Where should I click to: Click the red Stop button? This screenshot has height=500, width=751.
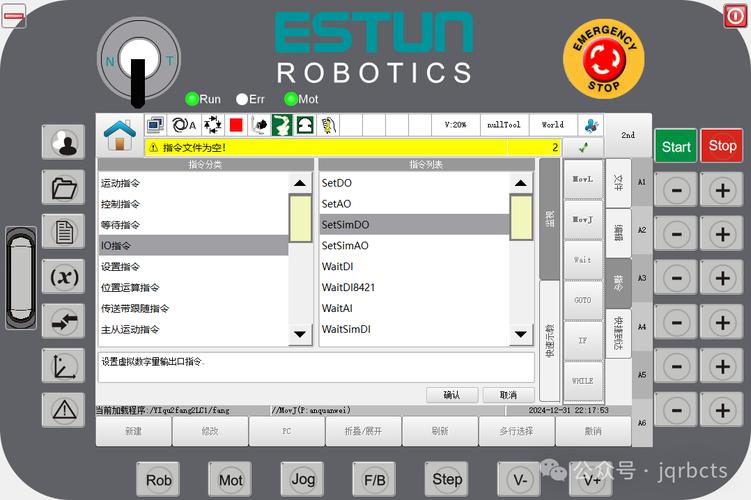[722, 145]
